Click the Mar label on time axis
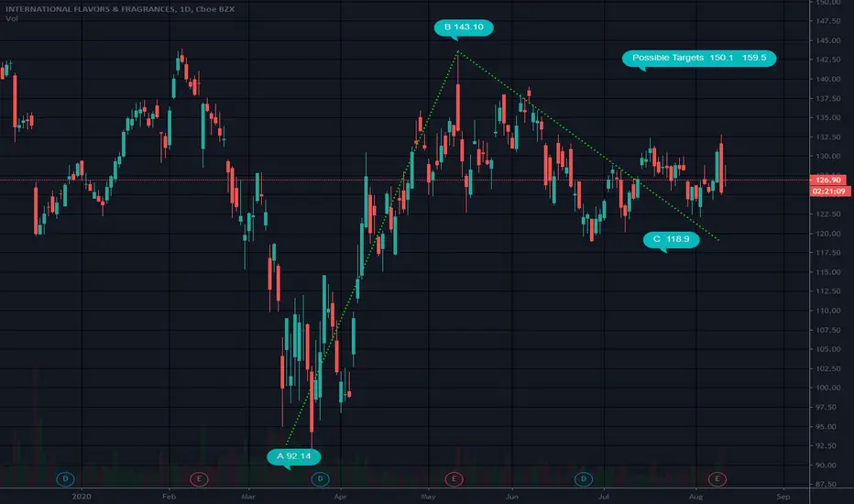Screen dimensions: 854x504 248,497
